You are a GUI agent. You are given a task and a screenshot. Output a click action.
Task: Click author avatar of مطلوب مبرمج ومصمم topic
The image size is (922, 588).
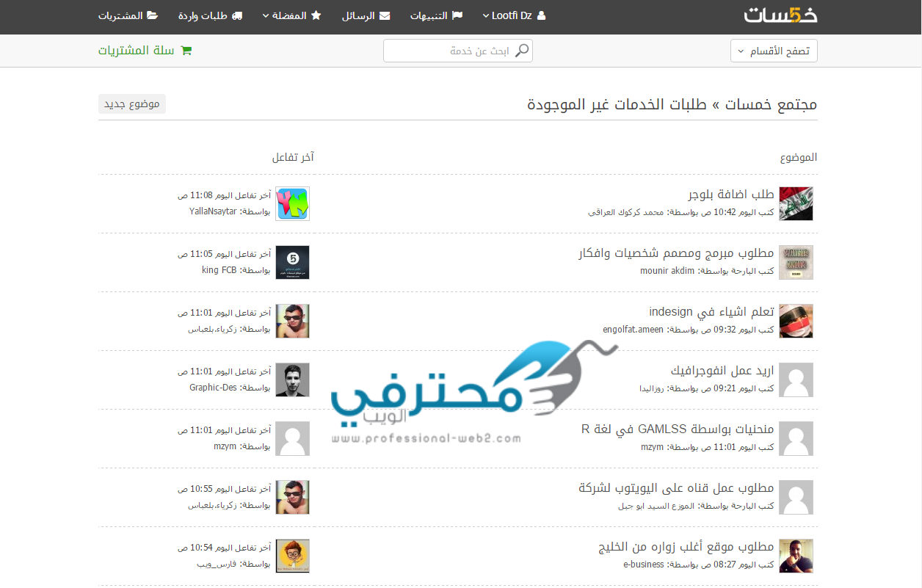click(x=796, y=262)
